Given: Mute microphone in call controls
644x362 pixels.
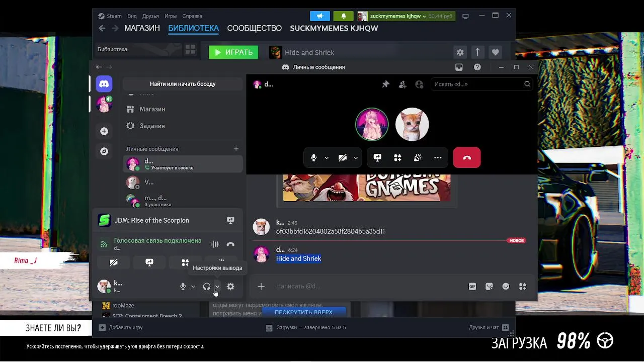Looking at the screenshot, I should (313, 158).
